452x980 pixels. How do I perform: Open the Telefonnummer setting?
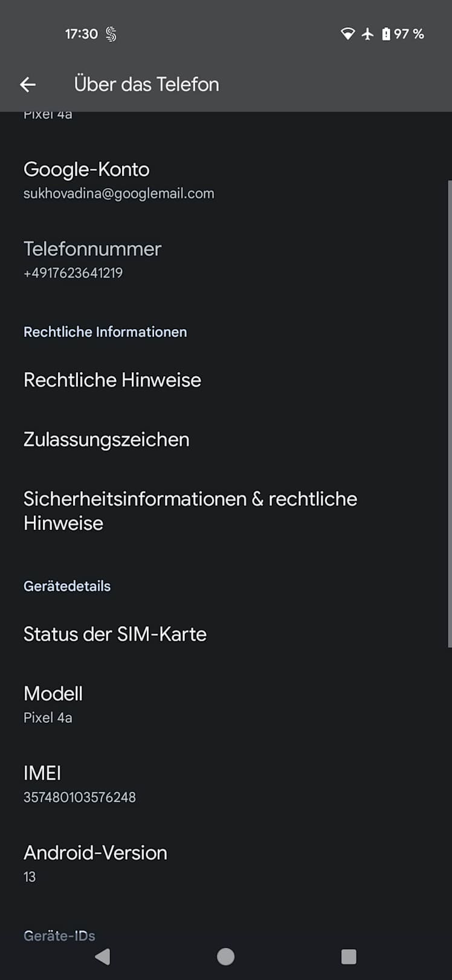point(92,260)
